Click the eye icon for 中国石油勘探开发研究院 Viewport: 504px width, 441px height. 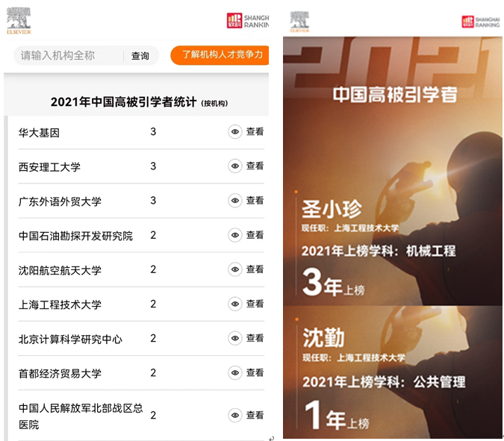(x=235, y=235)
